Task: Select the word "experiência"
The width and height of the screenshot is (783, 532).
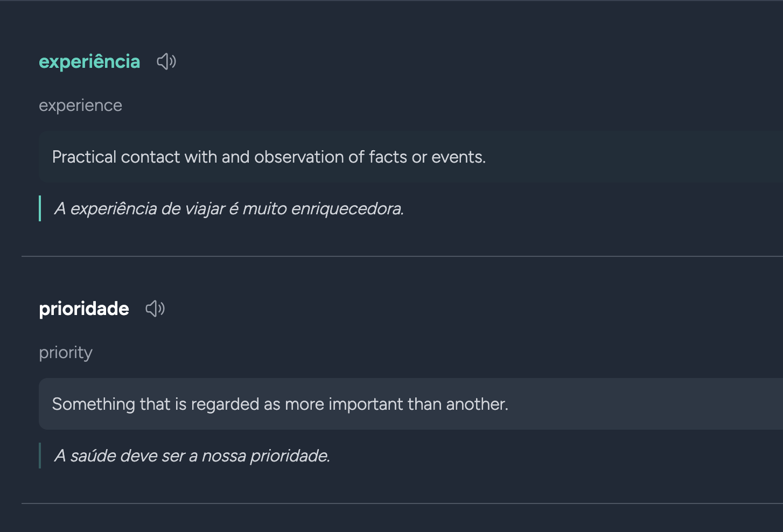Action: 89,61
